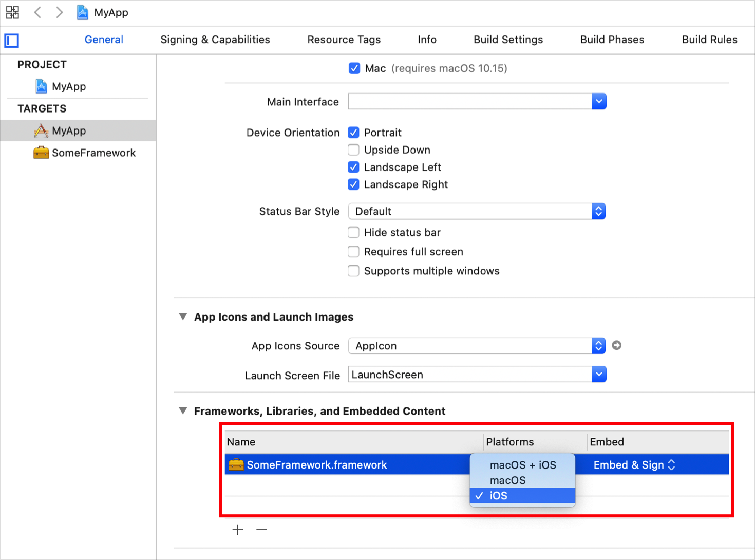Select the SomeFramework.framework table row name
Viewport: 755px width, 560px height.
pos(317,465)
